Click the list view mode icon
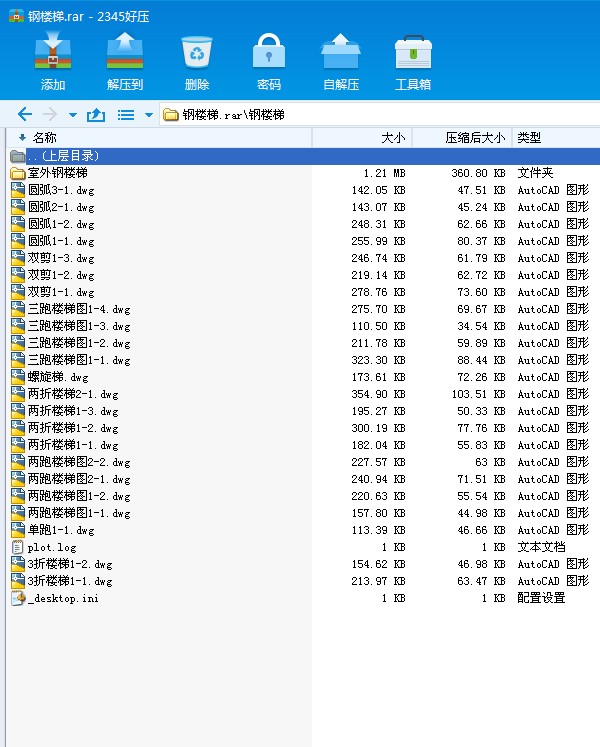The height and width of the screenshot is (747, 600). click(x=126, y=115)
